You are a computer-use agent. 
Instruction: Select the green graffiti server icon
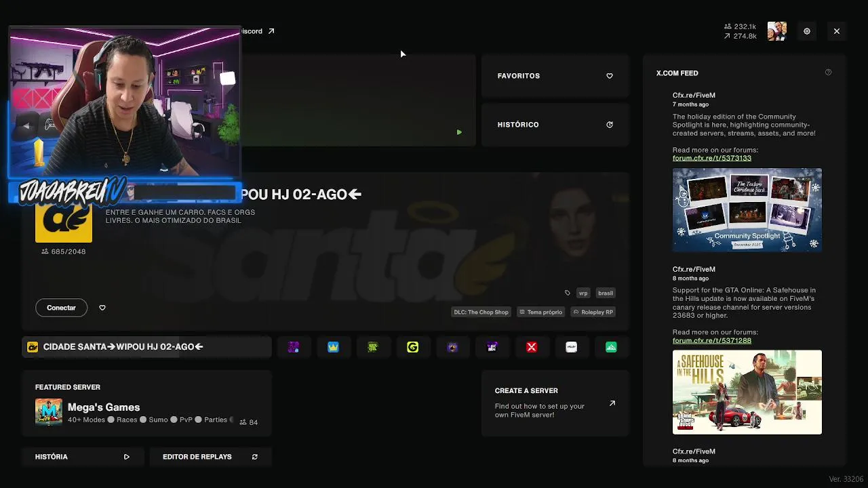(373, 347)
